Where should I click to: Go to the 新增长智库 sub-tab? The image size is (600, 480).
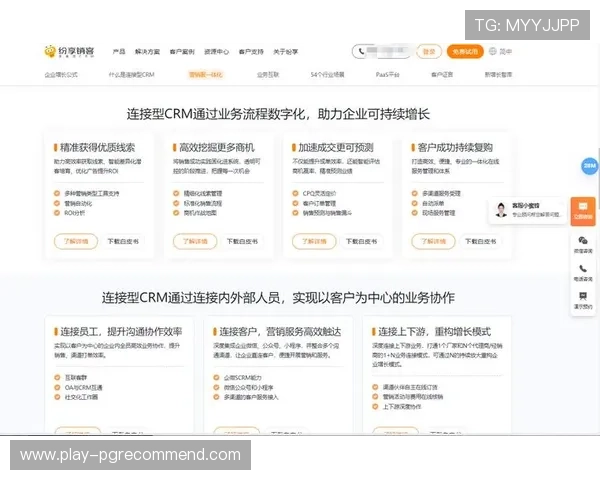pos(498,75)
